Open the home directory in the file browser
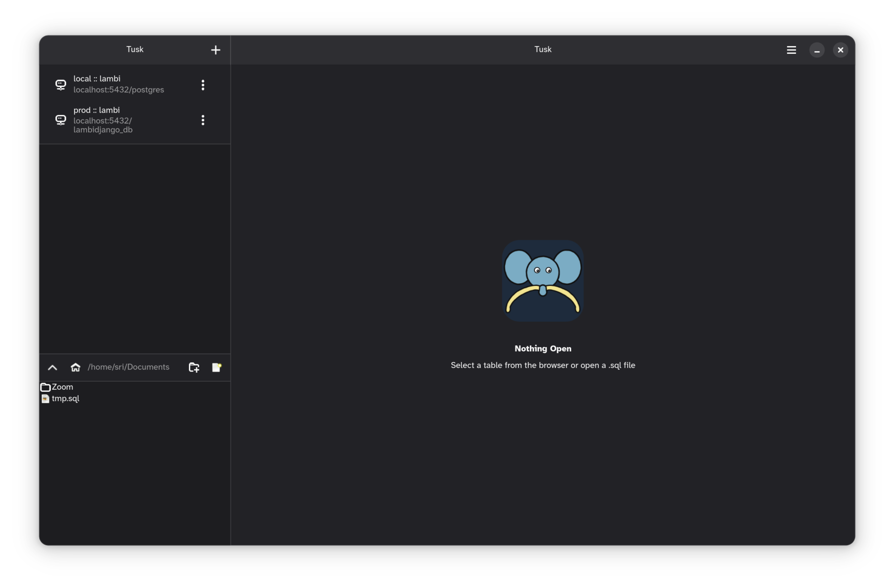Image resolution: width=894 pixels, height=588 pixels. (75, 367)
